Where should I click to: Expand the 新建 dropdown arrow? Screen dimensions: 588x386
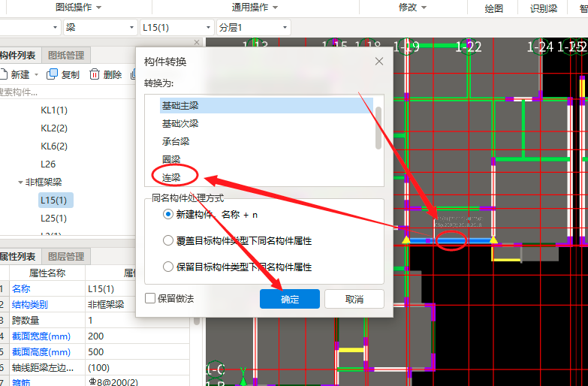[x=36, y=74]
